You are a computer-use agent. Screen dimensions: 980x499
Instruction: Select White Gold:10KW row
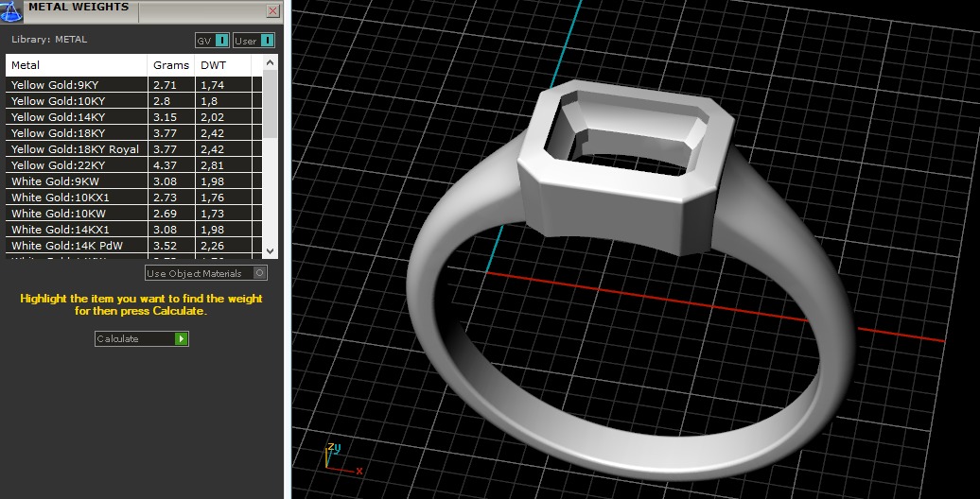click(133, 214)
